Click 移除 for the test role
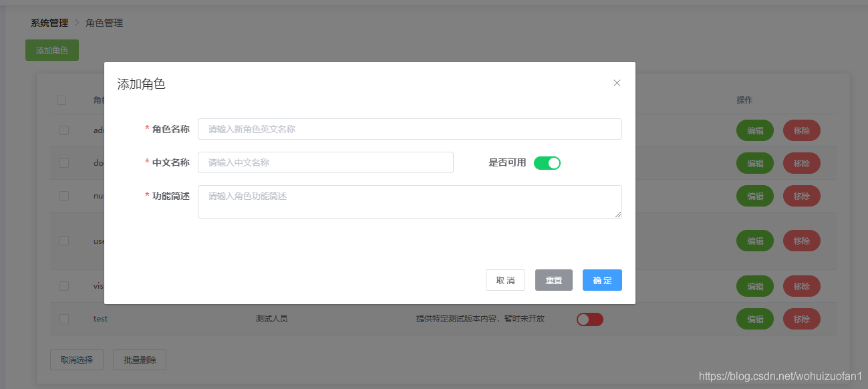 click(x=801, y=319)
